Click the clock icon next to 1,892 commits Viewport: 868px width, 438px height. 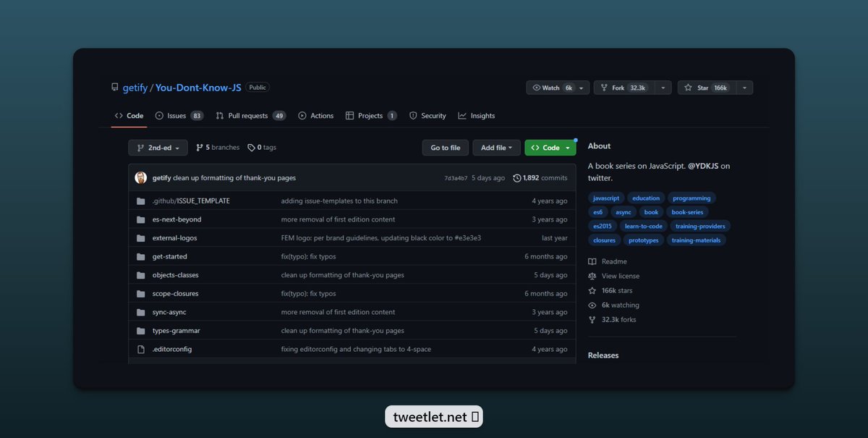point(516,177)
